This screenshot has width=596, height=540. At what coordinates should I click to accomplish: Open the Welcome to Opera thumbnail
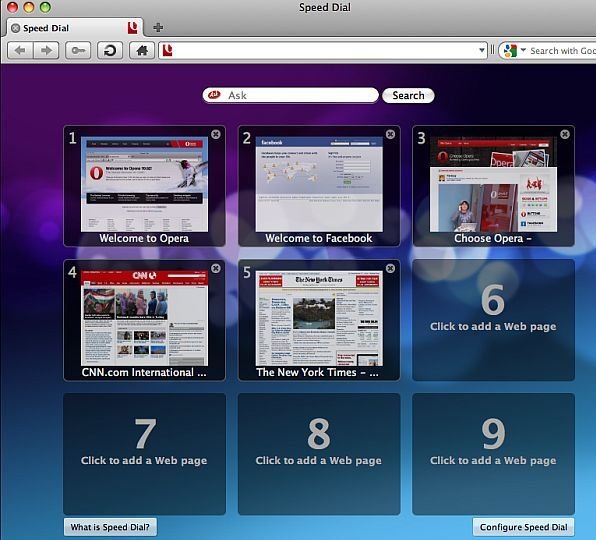(144, 184)
